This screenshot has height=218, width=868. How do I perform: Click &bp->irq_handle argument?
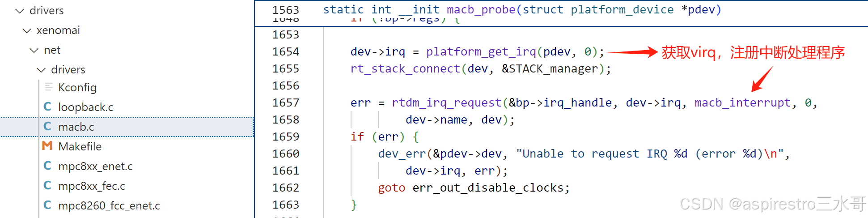pyautogui.click(x=560, y=103)
